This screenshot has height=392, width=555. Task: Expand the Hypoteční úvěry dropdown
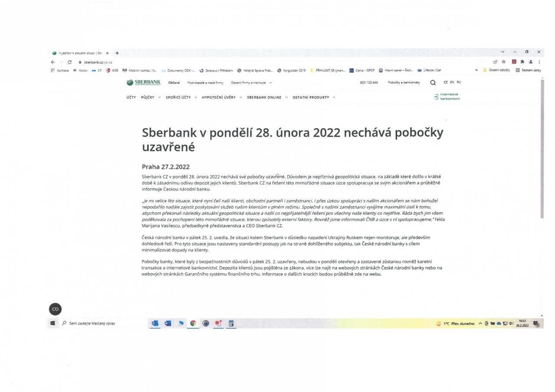pyautogui.click(x=221, y=97)
